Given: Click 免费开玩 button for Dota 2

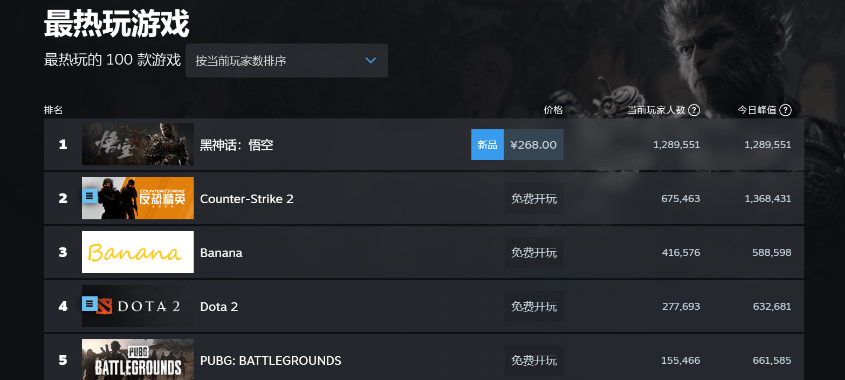Looking at the screenshot, I should click(534, 306).
